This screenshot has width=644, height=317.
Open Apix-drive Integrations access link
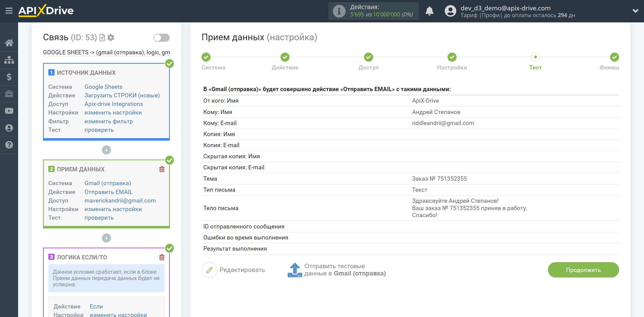click(114, 104)
